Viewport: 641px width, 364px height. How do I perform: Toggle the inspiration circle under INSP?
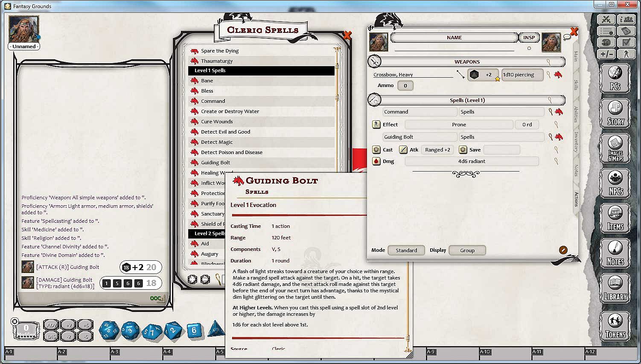pyautogui.click(x=529, y=48)
